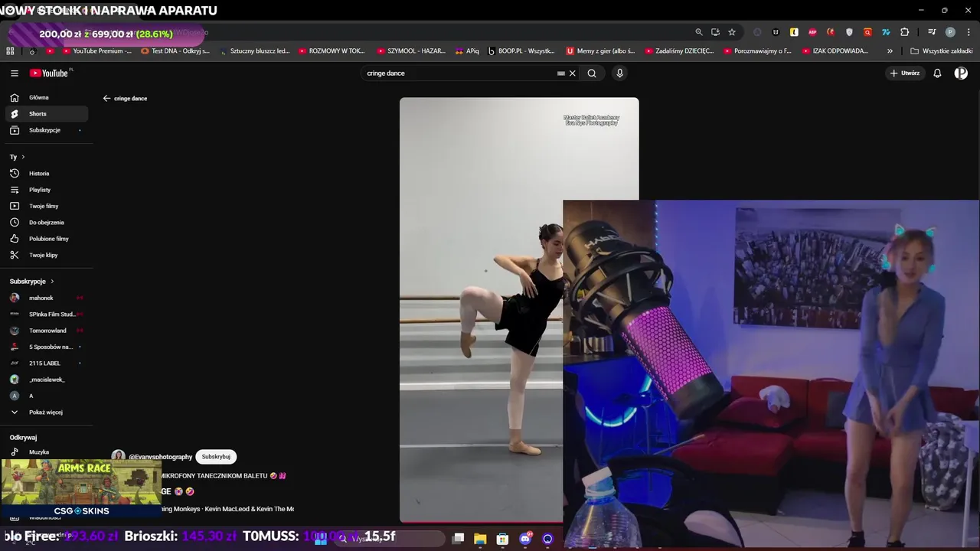Open Task View on the taskbar
Screen dimensions: 980x551
458,539
